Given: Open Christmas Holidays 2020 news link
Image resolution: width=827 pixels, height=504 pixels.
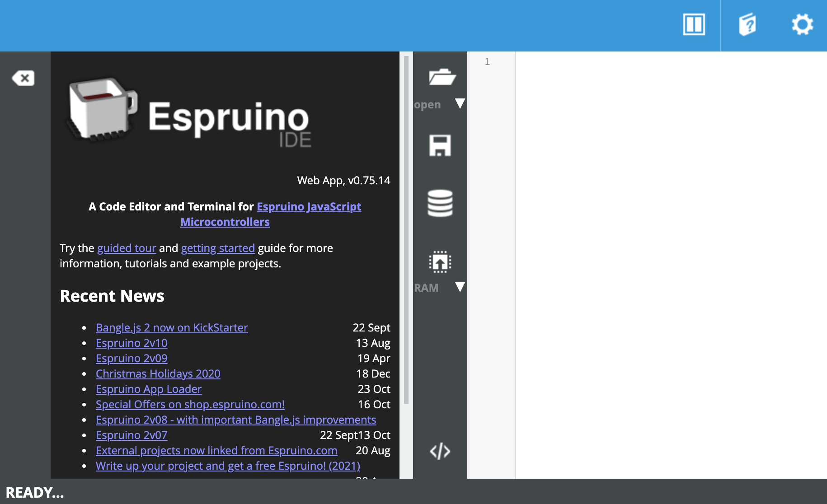Looking at the screenshot, I should 158,374.
